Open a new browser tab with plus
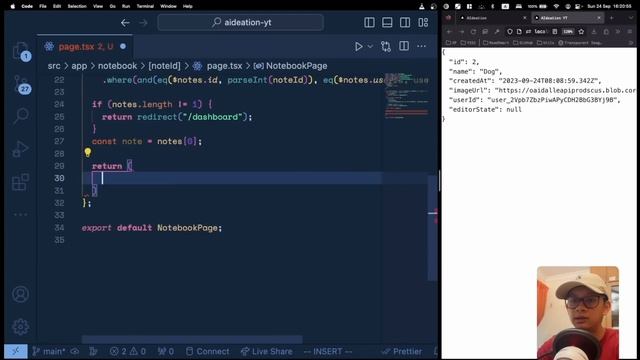Viewport: 640px width, 360px height. (x=611, y=18)
